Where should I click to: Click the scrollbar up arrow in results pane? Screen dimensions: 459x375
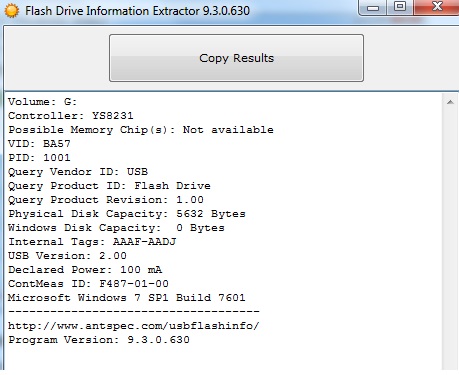[450, 102]
